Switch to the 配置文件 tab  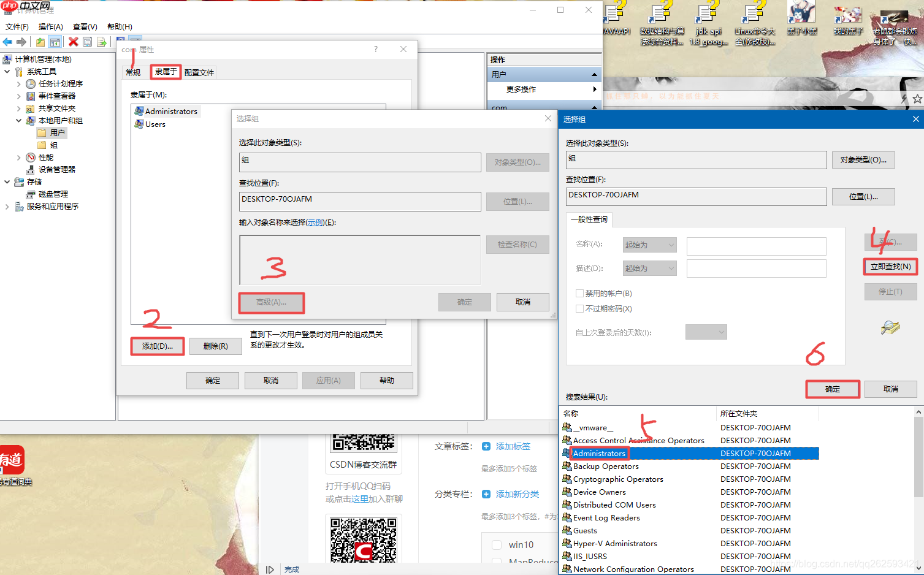coord(199,72)
